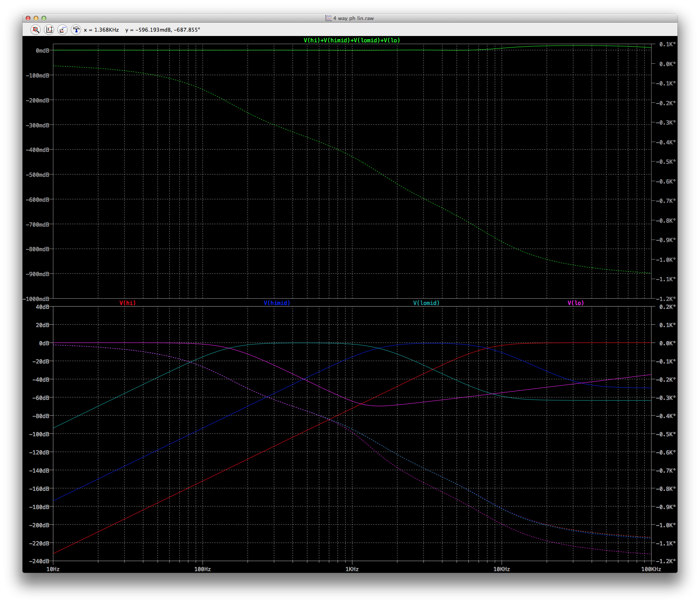700x604 pixels.
Task: Click the -180dB lower pane axis label
Action: [x=39, y=507]
